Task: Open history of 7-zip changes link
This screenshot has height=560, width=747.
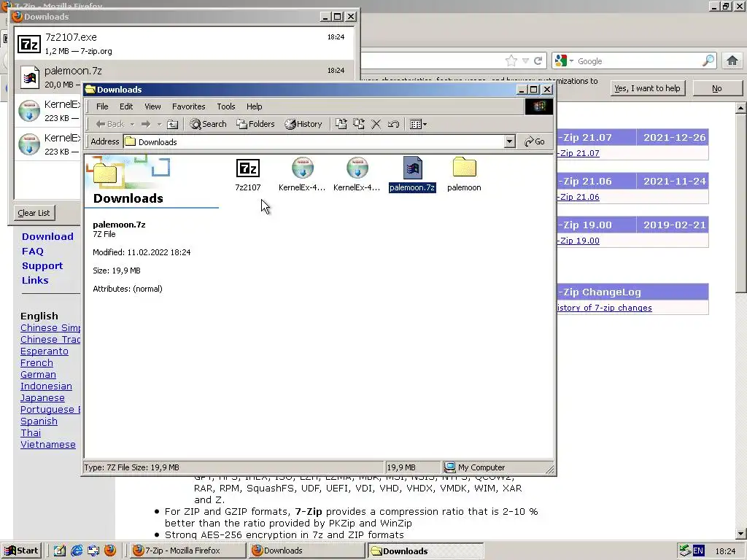Action: click(x=605, y=308)
